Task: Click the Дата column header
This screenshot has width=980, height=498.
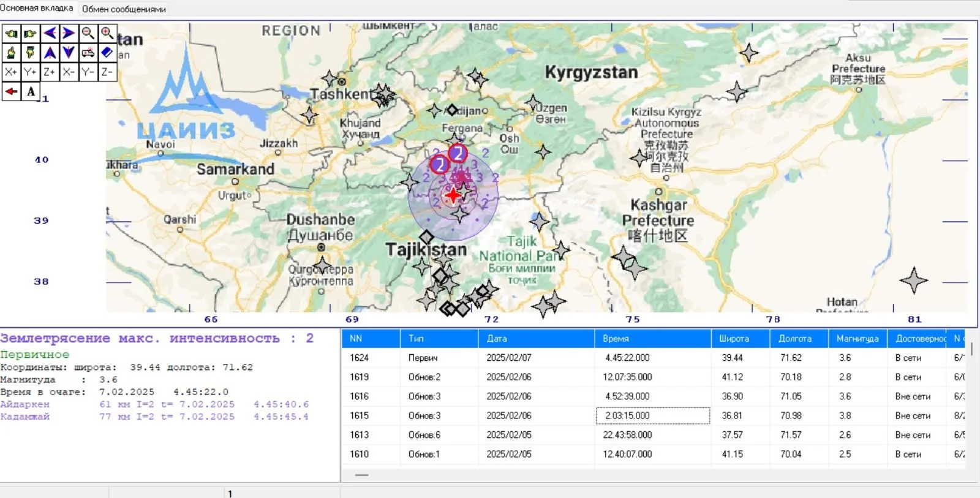Action: [x=497, y=338]
